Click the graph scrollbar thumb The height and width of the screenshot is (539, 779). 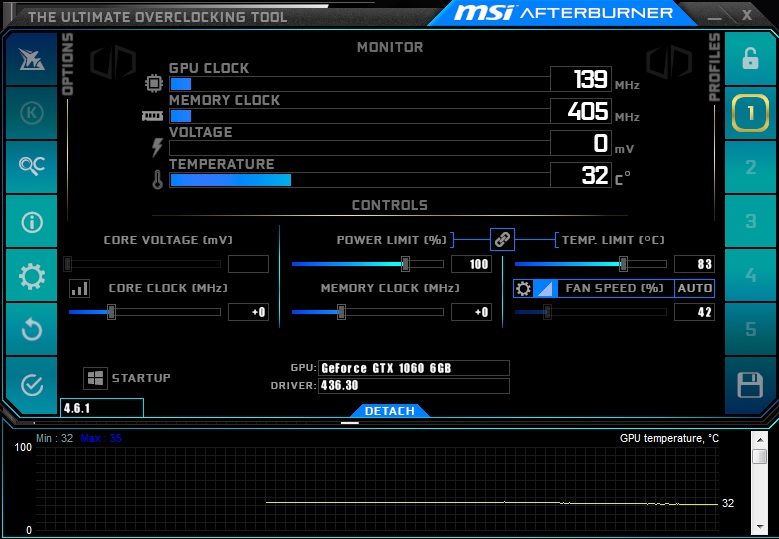[x=760, y=456]
